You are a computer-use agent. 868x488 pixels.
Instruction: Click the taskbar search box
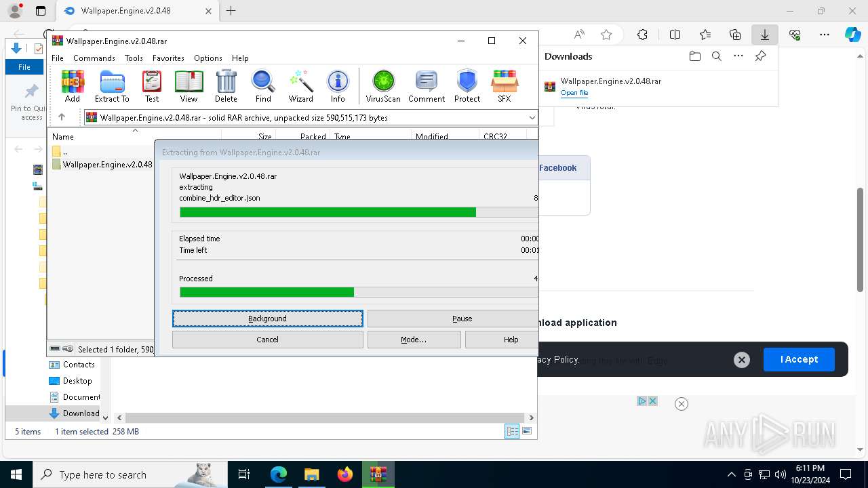click(130, 474)
